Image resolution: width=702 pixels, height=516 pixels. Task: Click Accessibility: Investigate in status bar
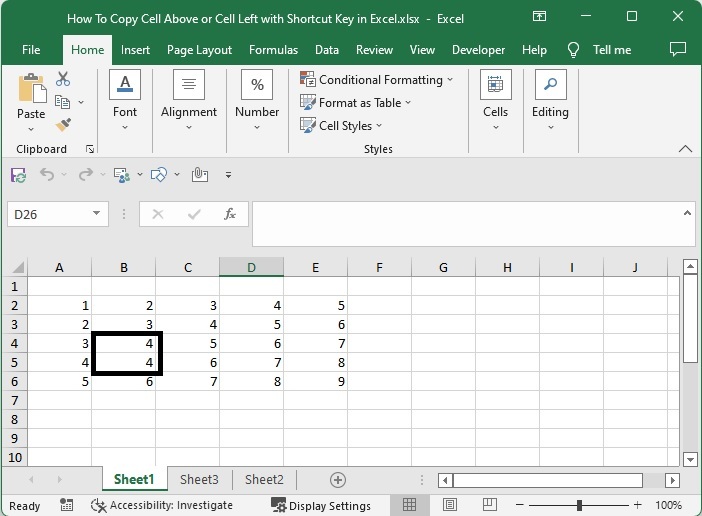[x=162, y=506]
